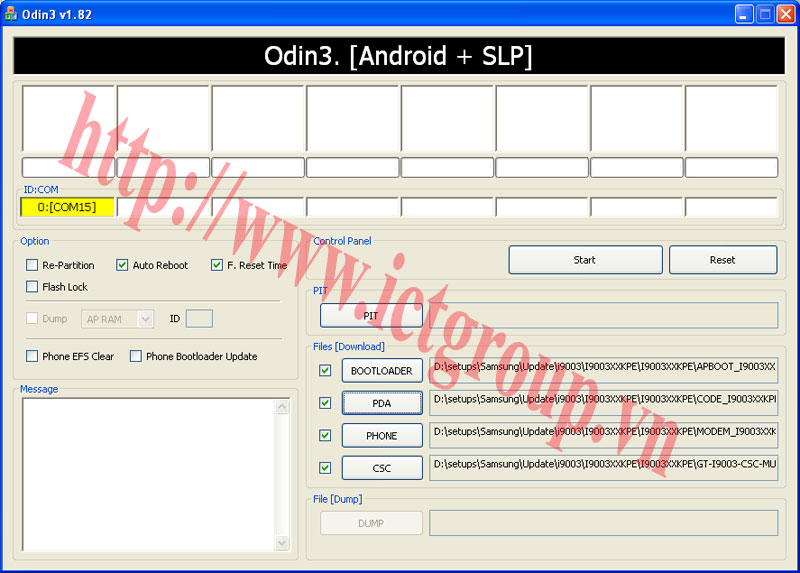The image size is (800, 573).
Task: Browse for a PIT file
Action: pyautogui.click(x=371, y=316)
